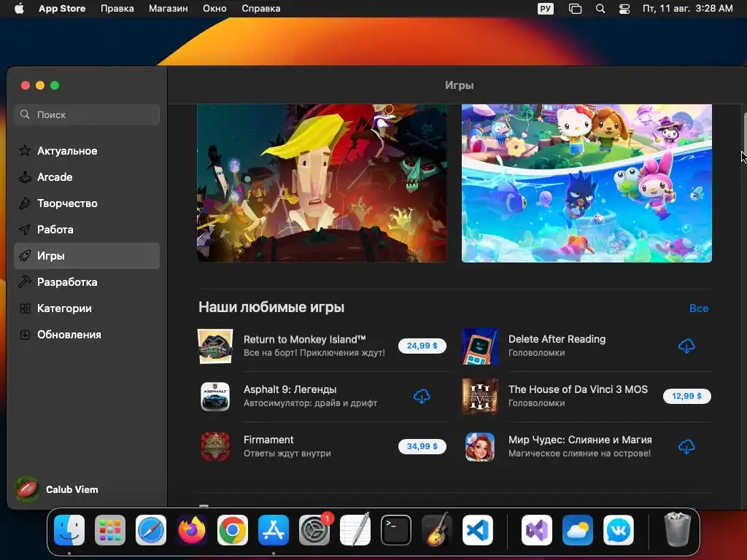Open Return to Monkey Island title
Viewport: 747px width, 560px height.
coord(304,340)
